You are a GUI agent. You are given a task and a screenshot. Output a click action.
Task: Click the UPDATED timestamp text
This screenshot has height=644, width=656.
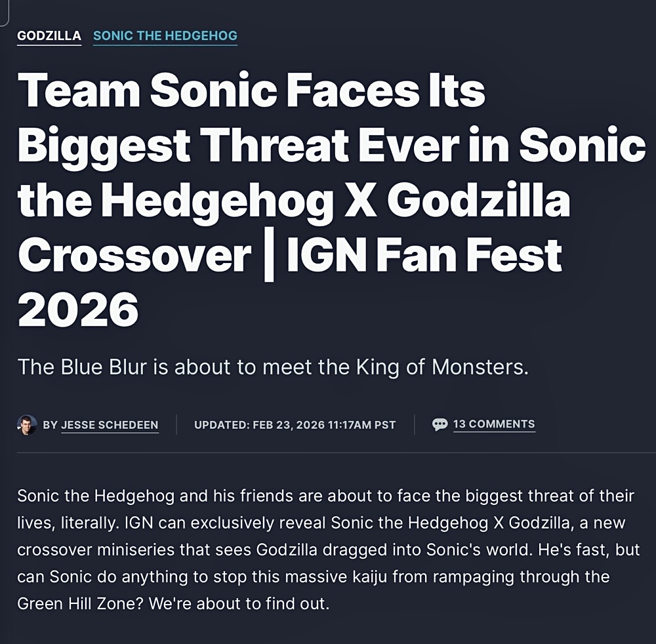[294, 424]
